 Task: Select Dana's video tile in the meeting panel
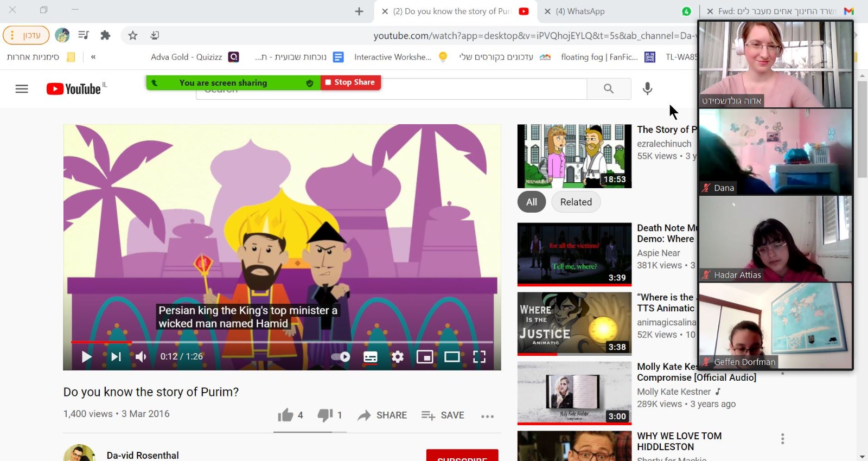[x=775, y=152]
